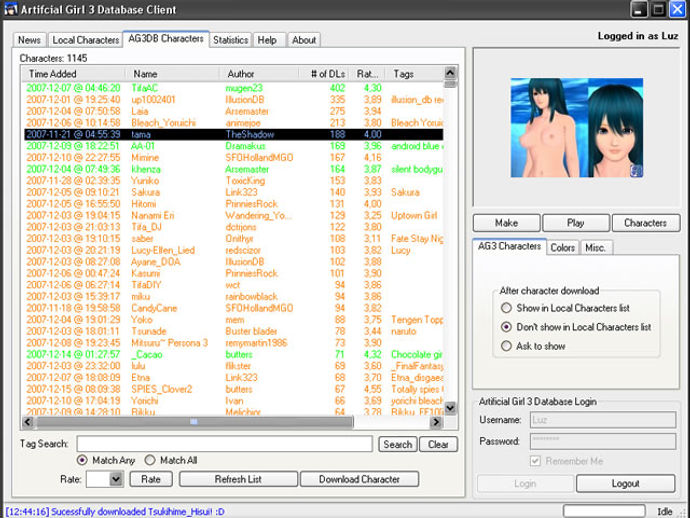This screenshot has width=690, height=518.
Task: Select the _Cacao row
Action: point(233,355)
